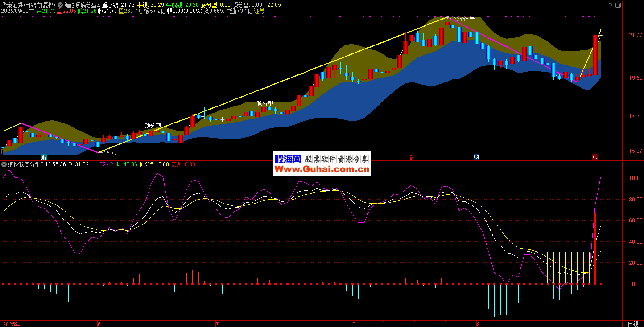Click the diamond icon at top right
644x327 pixels.
click(x=610, y=5)
